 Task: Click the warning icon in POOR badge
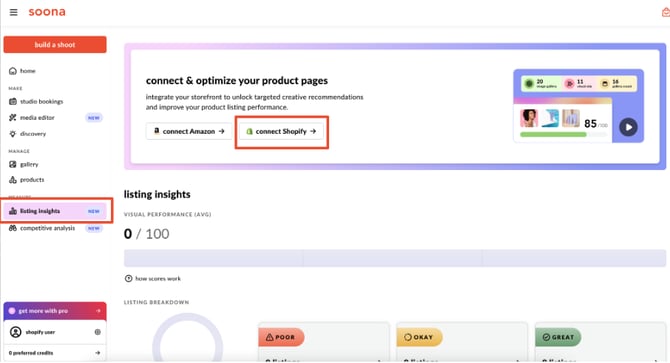point(270,337)
